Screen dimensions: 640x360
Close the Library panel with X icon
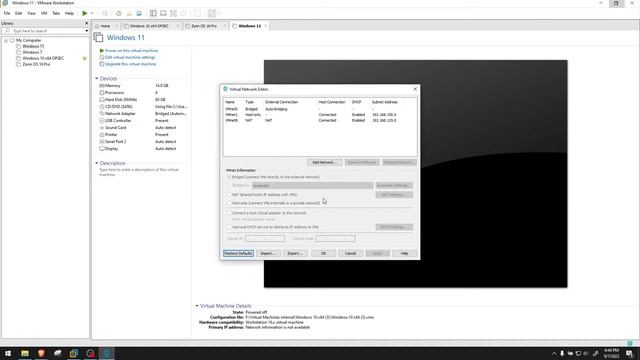tap(86, 23)
